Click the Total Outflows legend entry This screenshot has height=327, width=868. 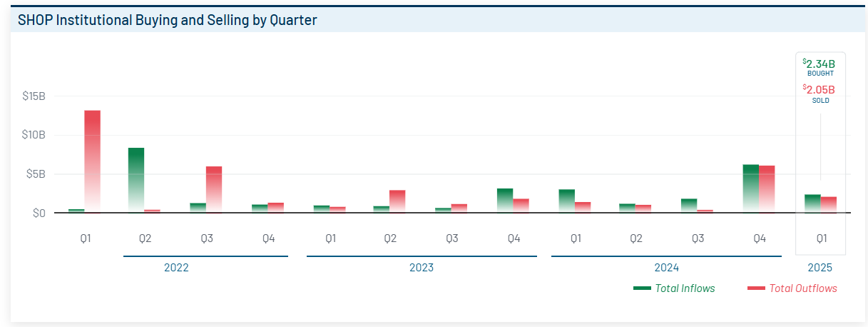tap(792, 288)
